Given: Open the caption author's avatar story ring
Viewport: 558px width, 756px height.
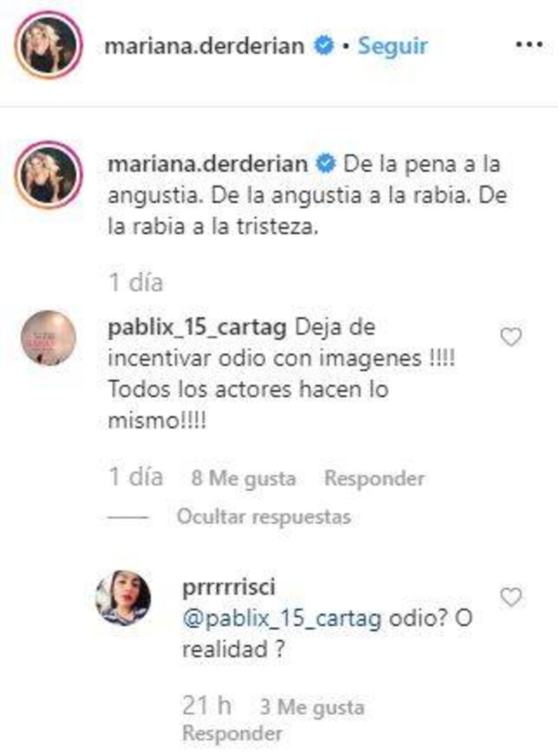Looking at the screenshot, I should click(48, 175).
